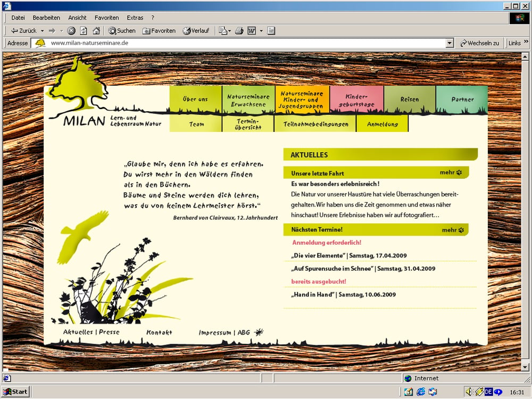Stop page loading with the stop icon
Image resolution: width=532 pixels, height=399 pixels.
pyautogui.click(x=71, y=31)
